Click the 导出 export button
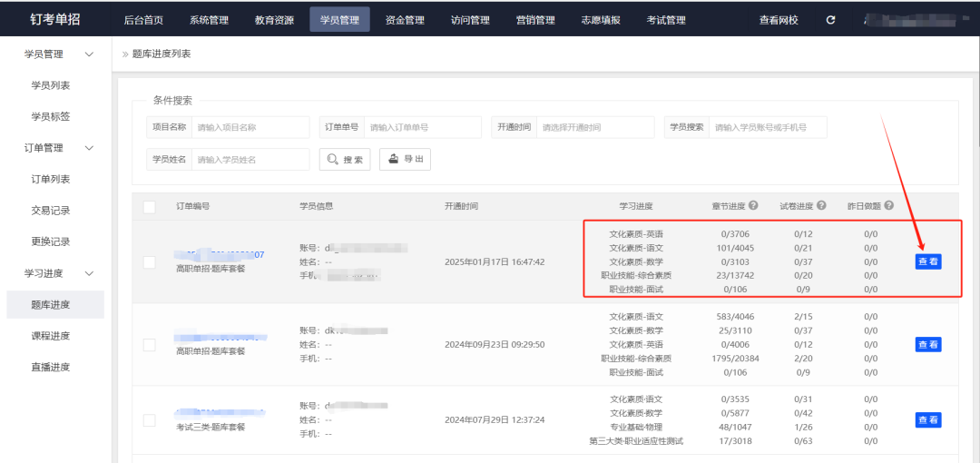980x463 pixels. (405, 160)
